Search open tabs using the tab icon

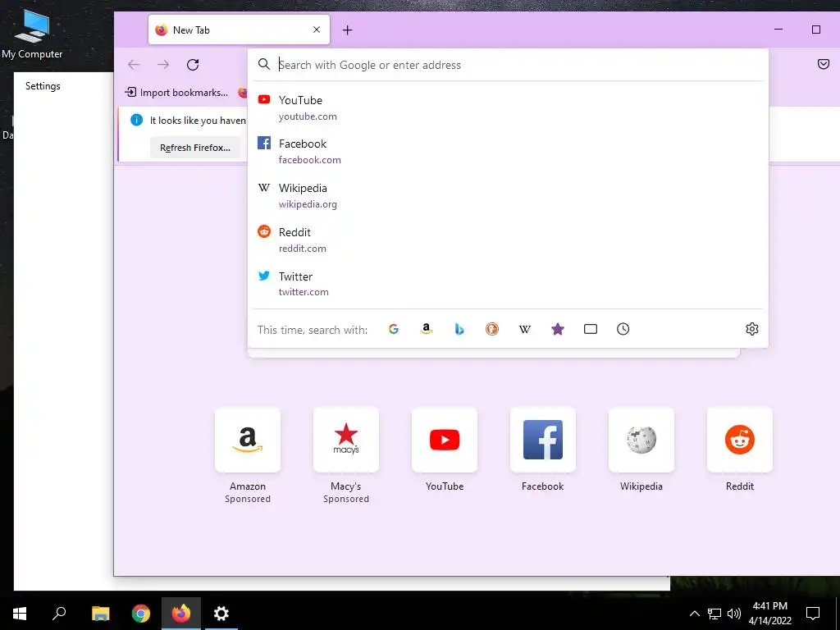[591, 329]
